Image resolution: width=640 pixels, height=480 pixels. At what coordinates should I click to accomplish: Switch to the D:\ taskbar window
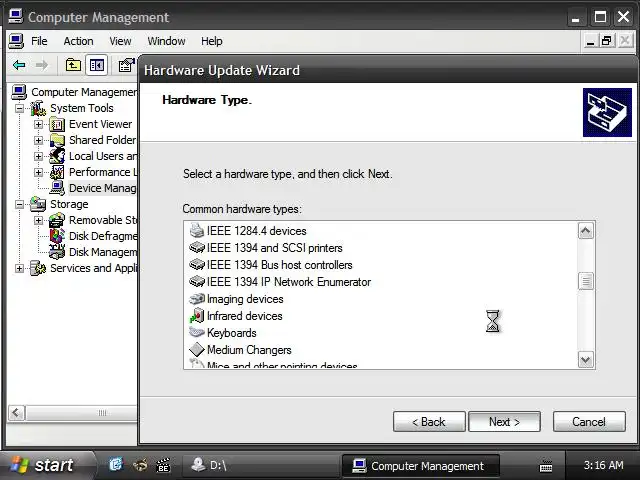pos(260,465)
